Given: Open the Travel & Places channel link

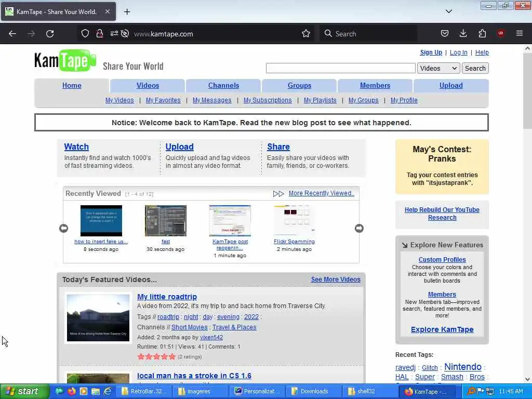Looking at the screenshot, I should (234, 327).
